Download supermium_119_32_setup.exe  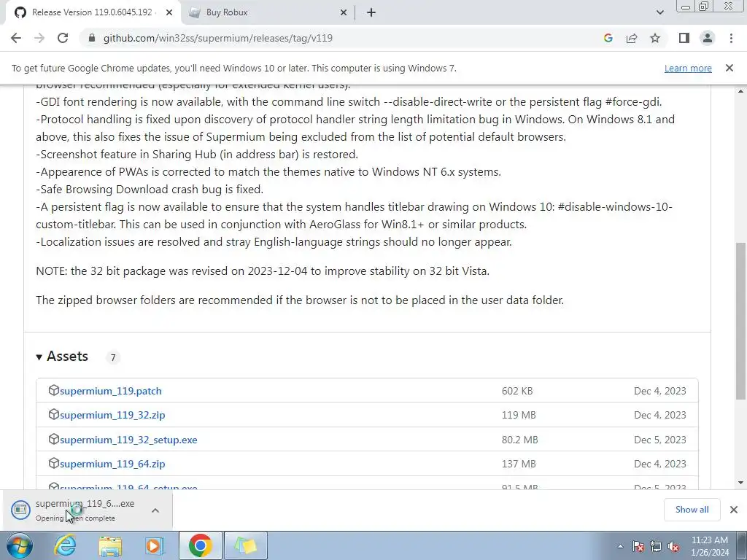point(128,440)
